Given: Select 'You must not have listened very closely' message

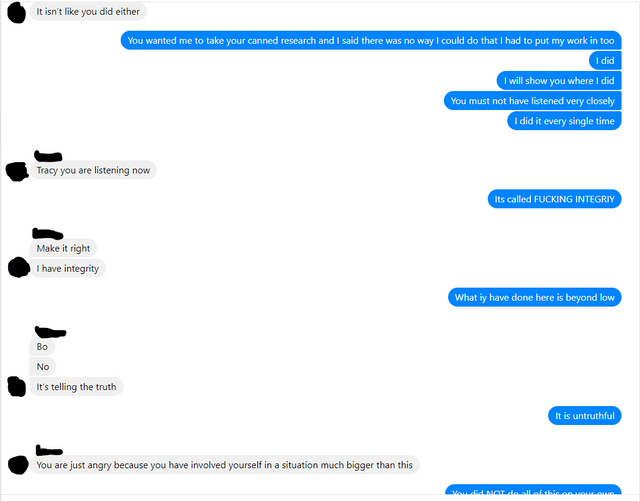Looking at the screenshot, I should [x=533, y=101].
